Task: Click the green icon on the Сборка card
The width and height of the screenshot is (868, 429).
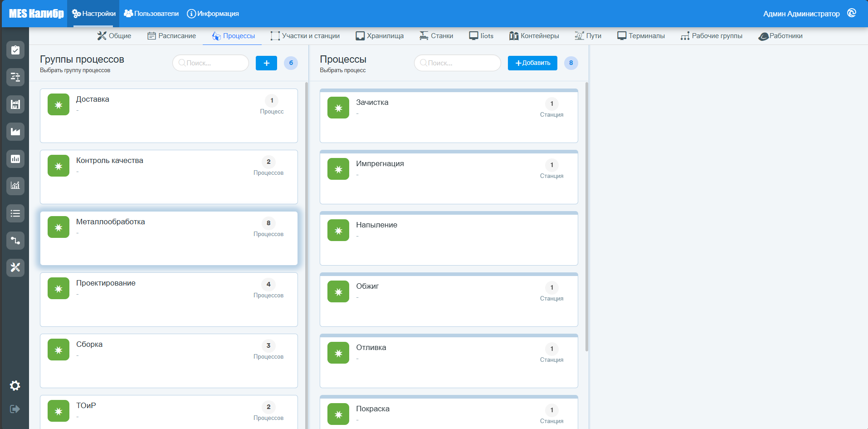Action: [59, 350]
